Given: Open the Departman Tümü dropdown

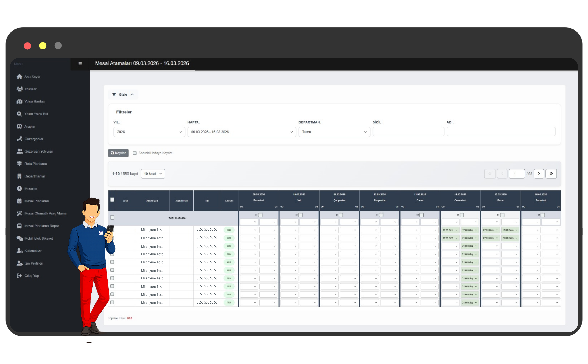Looking at the screenshot, I should pyautogui.click(x=334, y=132).
